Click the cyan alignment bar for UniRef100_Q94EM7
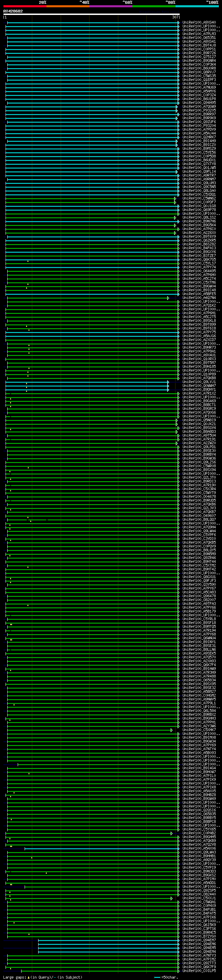222x980 pixels. pos(109,940)
